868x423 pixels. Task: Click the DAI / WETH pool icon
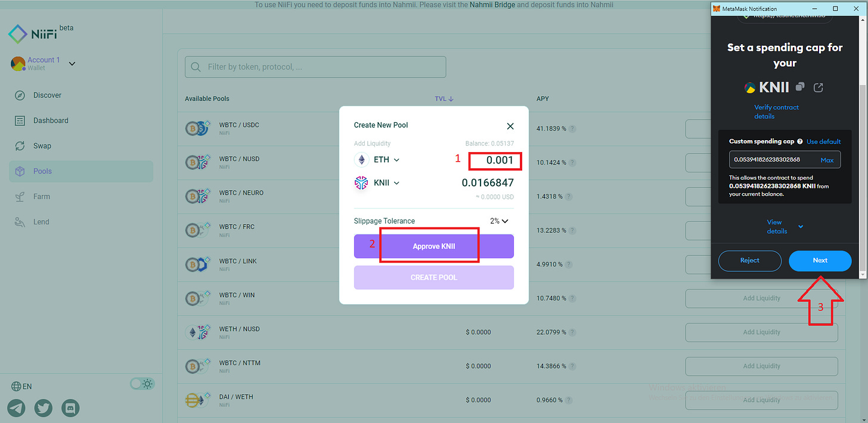pyautogui.click(x=196, y=400)
